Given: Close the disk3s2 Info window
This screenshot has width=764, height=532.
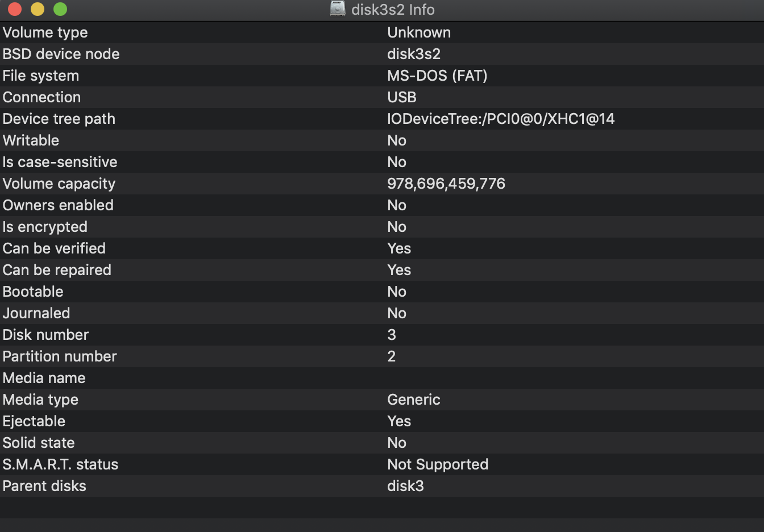Looking at the screenshot, I should (15, 9).
